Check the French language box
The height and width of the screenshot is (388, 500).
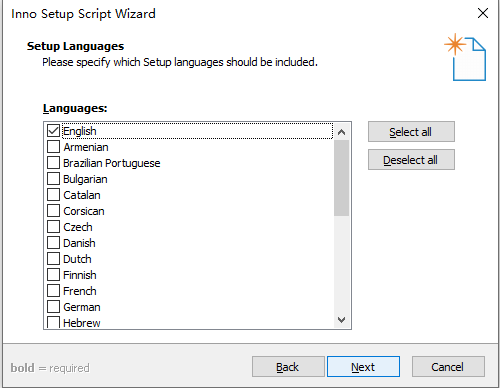click(53, 291)
